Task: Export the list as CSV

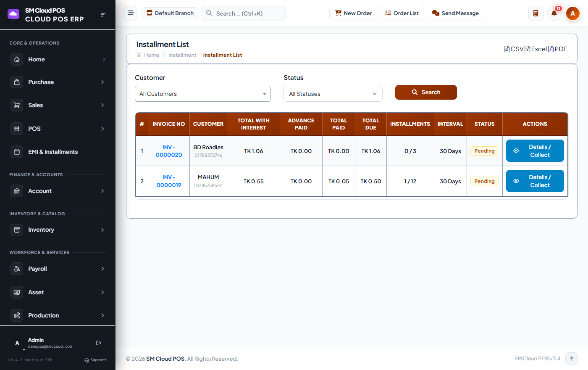Action: pos(514,49)
